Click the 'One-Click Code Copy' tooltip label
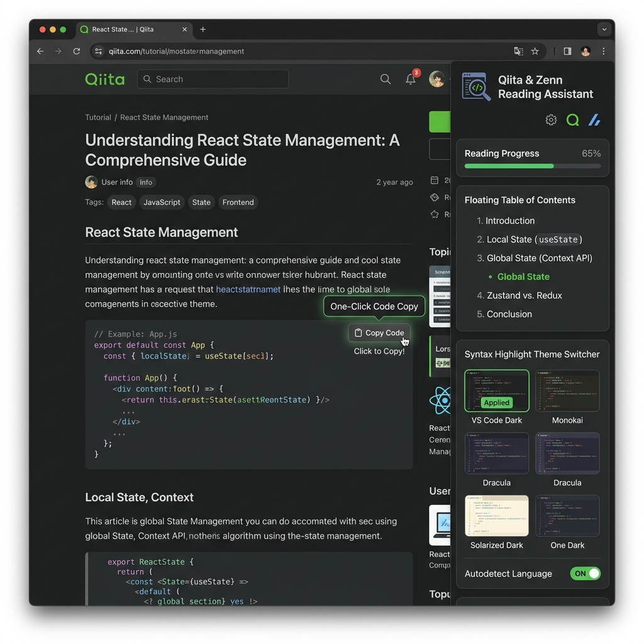644x644 pixels. pyautogui.click(x=374, y=307)
